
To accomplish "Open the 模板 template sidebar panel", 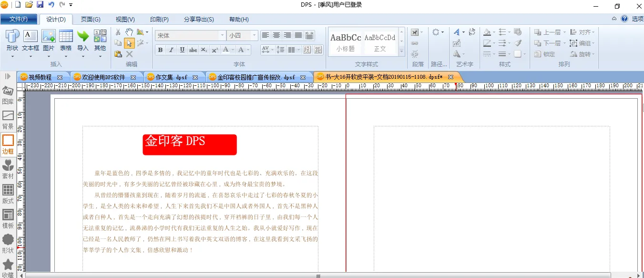I will click(8, 219).
